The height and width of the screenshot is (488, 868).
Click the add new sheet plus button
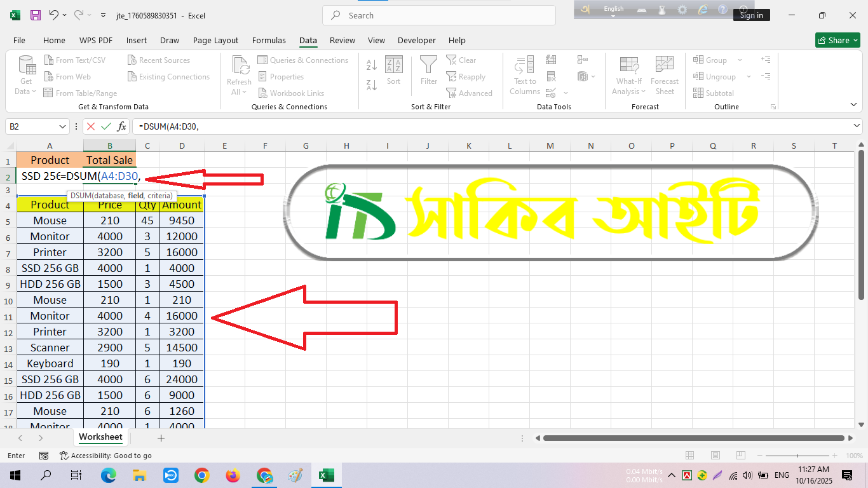[x=161, y=438]
